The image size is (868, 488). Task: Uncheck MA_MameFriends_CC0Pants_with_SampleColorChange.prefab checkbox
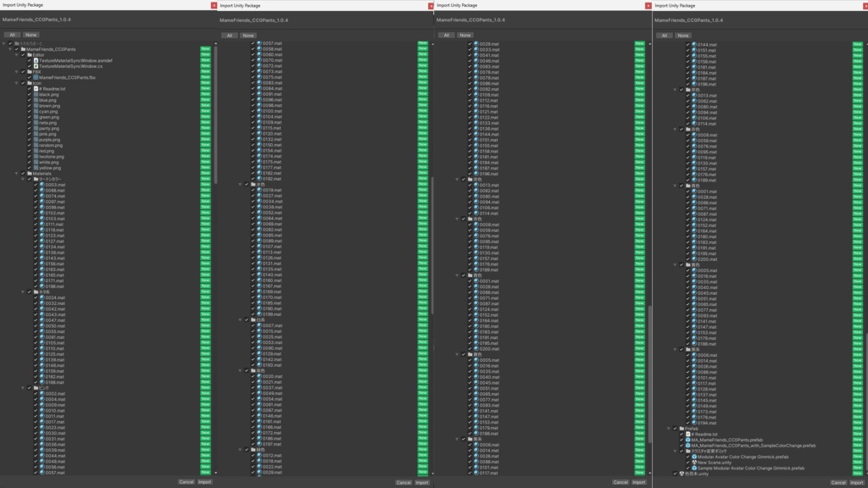point(682,446)
